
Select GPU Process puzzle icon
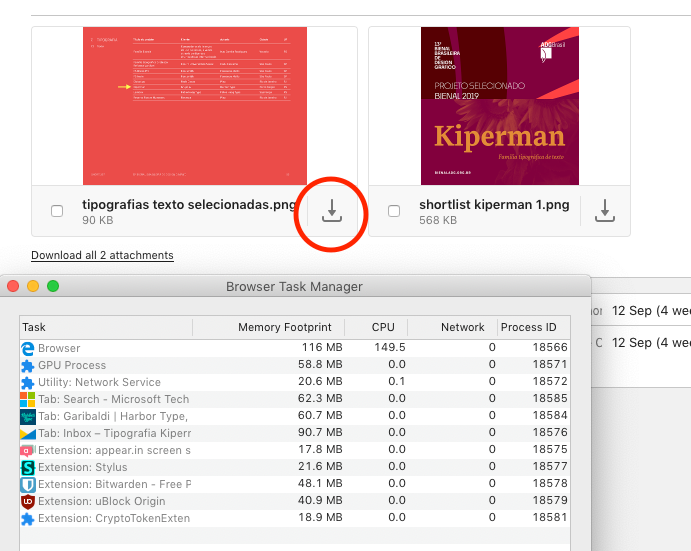coord(28,365)
